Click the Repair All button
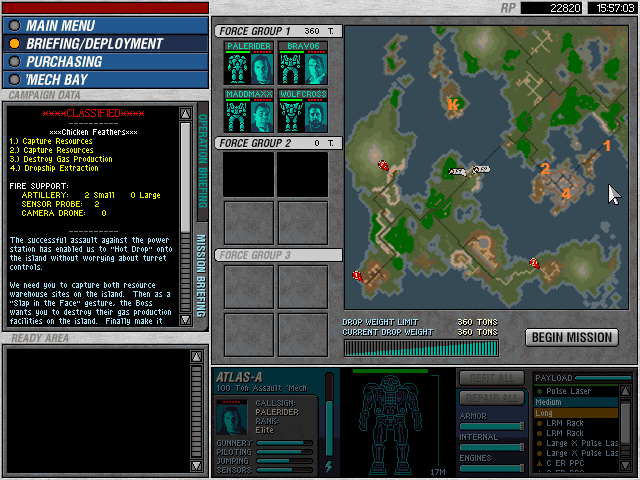 [x=492, y=398]
